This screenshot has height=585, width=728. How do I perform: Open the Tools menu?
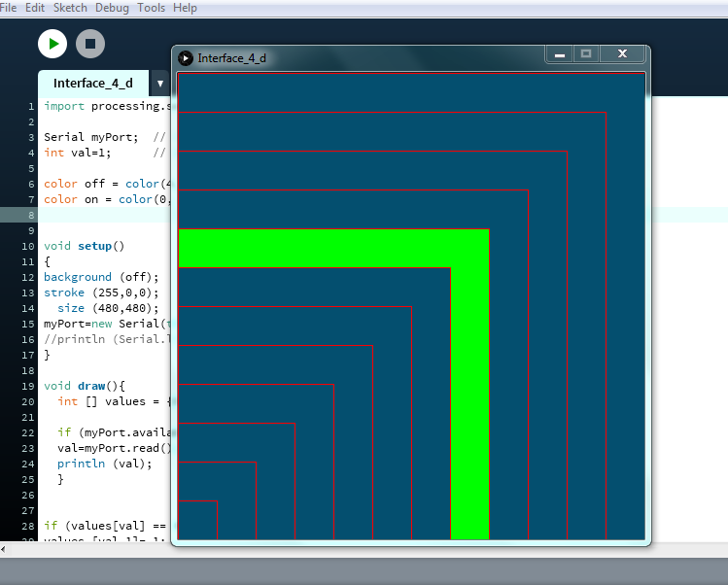pos(151,8)
